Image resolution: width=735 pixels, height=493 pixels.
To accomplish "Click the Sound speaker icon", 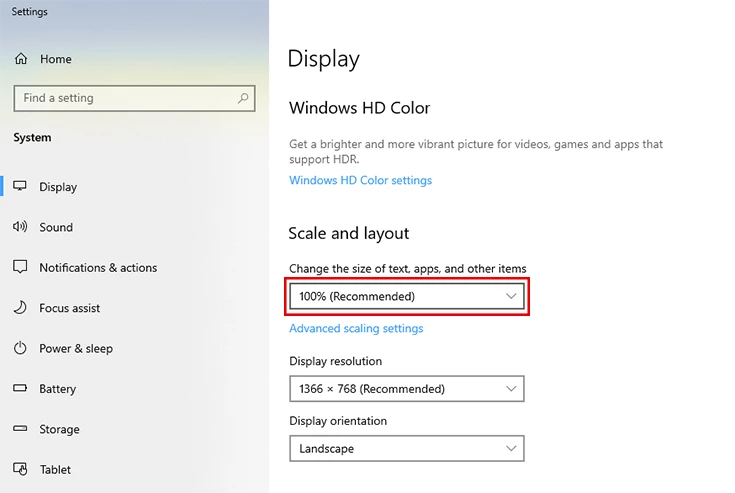I will click(20, 227).
